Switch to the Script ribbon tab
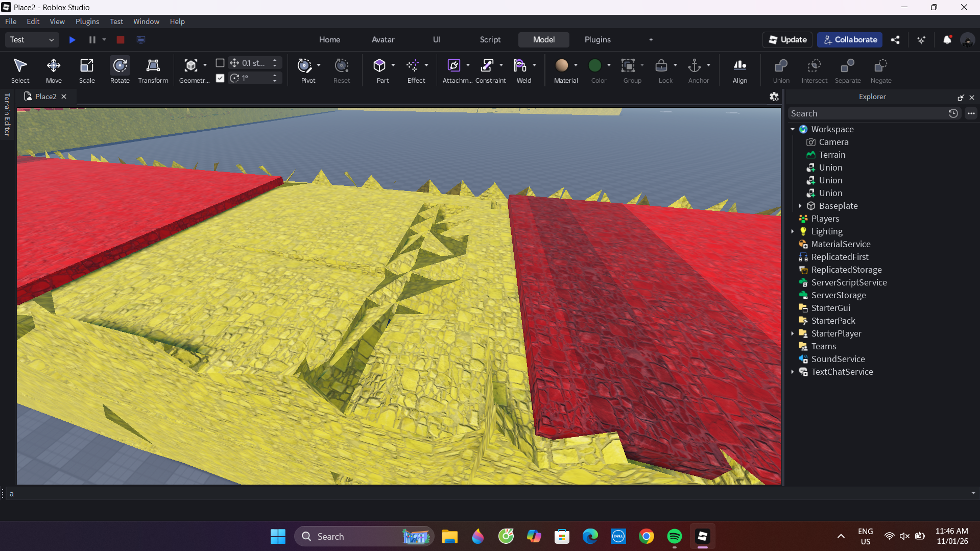The image size is (980, 551). 490,40
